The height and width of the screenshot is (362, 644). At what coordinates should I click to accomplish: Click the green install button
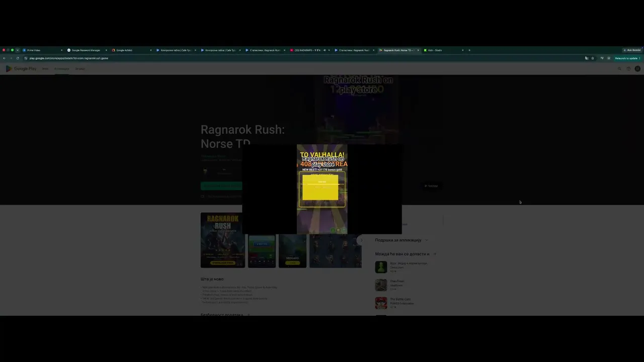coord(221,186)
